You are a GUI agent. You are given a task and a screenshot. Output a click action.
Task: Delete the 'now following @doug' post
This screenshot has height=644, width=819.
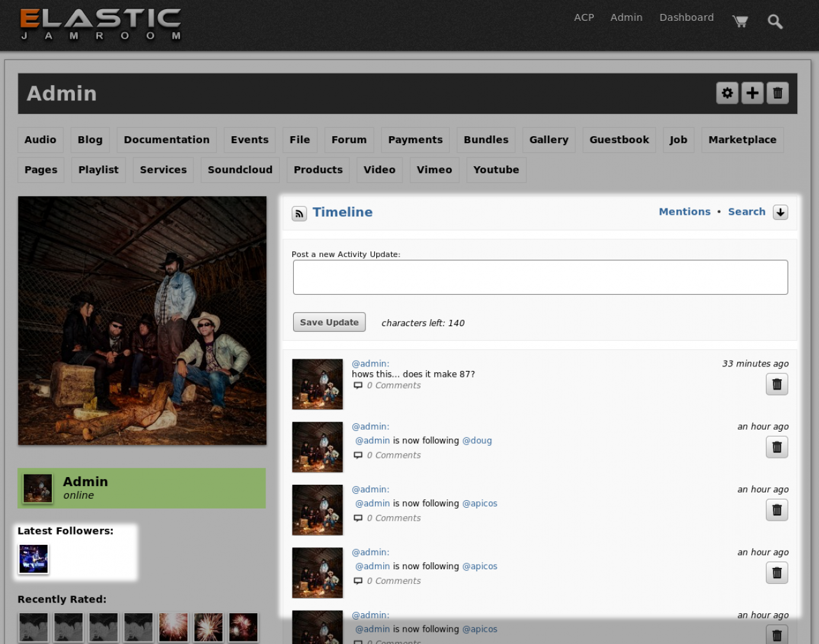click(x=777, y=447)
